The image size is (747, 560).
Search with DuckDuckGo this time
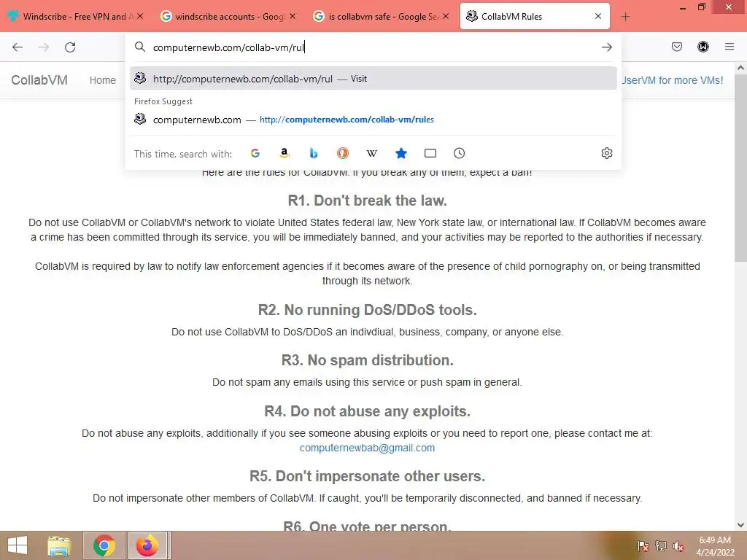click(343, 153)
